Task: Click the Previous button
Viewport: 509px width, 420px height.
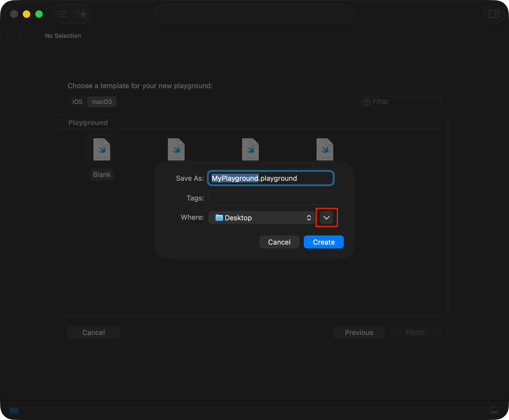Action: (x=359, y=332)
